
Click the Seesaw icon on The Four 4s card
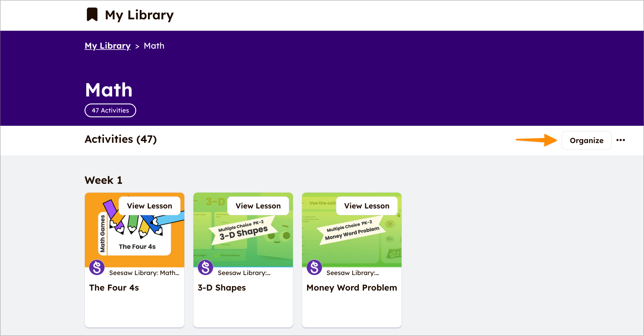pos(97,267)
